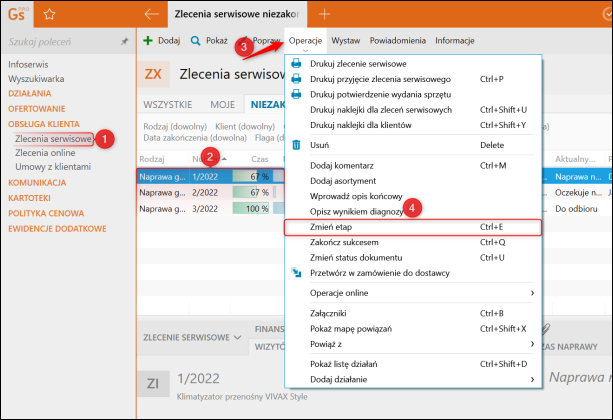This screenshot has height=420, width=613.
Task: Sort by the Czas column header
Action: 260,159
